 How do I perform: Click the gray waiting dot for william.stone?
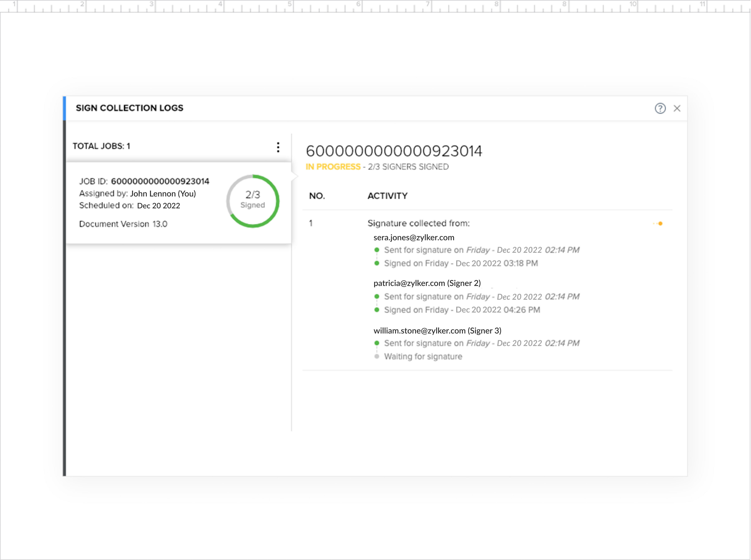pos(377,356)
